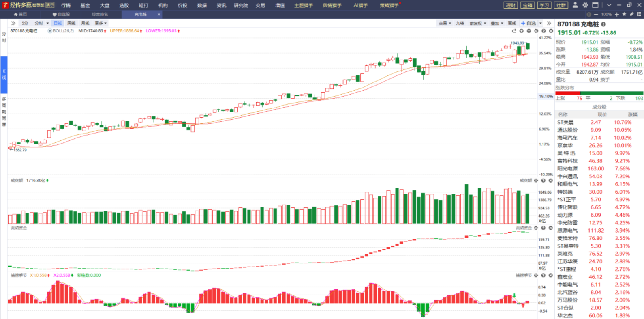Click the zoom-in plus next to 100%
Image resolution: width=644 pixels, height=319 pixels.
point(617,14)
